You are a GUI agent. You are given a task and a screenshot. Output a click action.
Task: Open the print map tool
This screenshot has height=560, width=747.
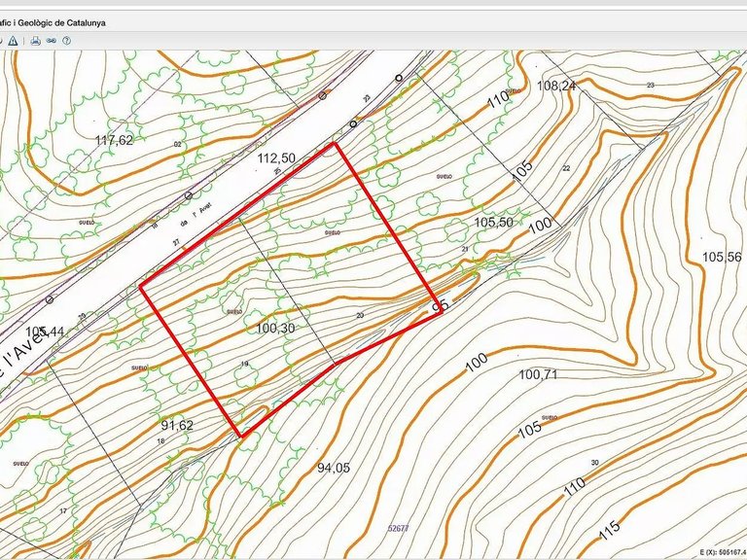(x=35, y=41)
